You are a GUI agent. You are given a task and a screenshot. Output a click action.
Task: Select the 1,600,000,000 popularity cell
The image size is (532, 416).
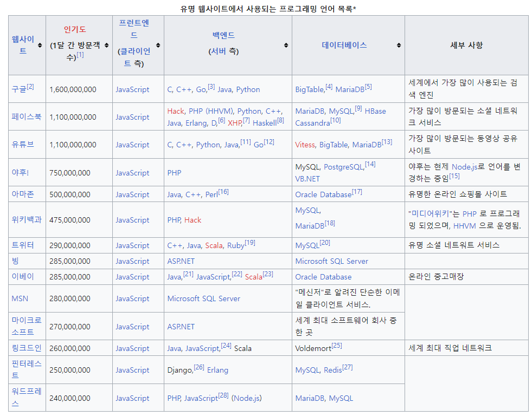(73, 89)
